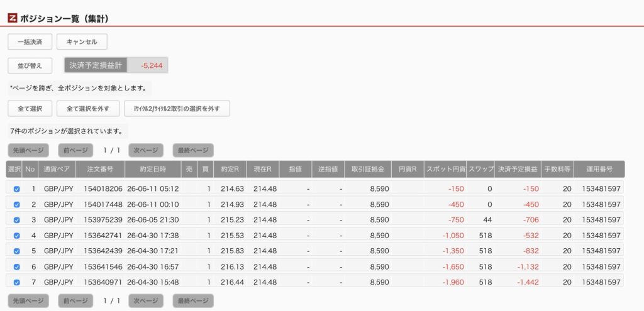Click the 決済予定損益計 label
The height and width of the screenshot is (311, 644).
tap(96, 65)
